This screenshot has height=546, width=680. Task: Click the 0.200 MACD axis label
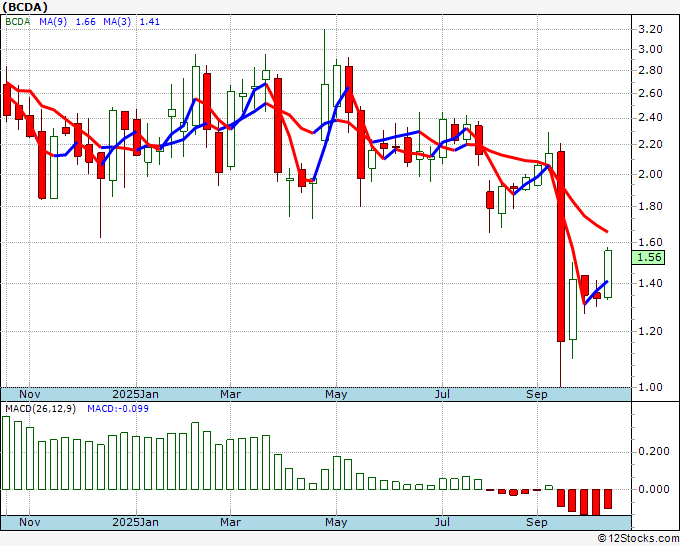[x=654, y=451]
